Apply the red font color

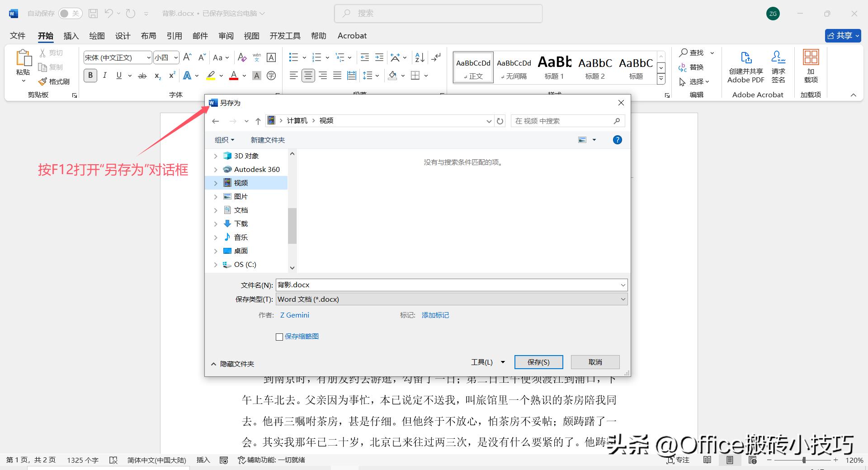tap(234, 76)
